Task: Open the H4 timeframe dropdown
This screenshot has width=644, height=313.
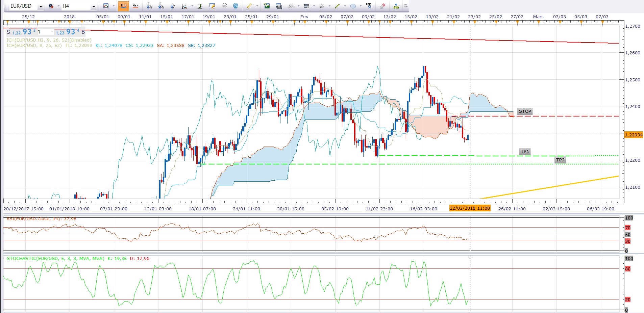Action: pyautogui.click(x=94, y=6)
